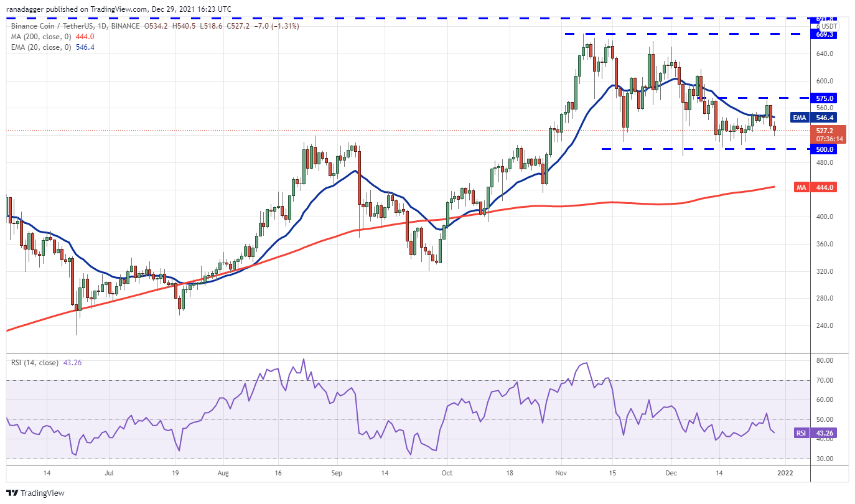Click the 18 date label on the time axis

point(510,473)
